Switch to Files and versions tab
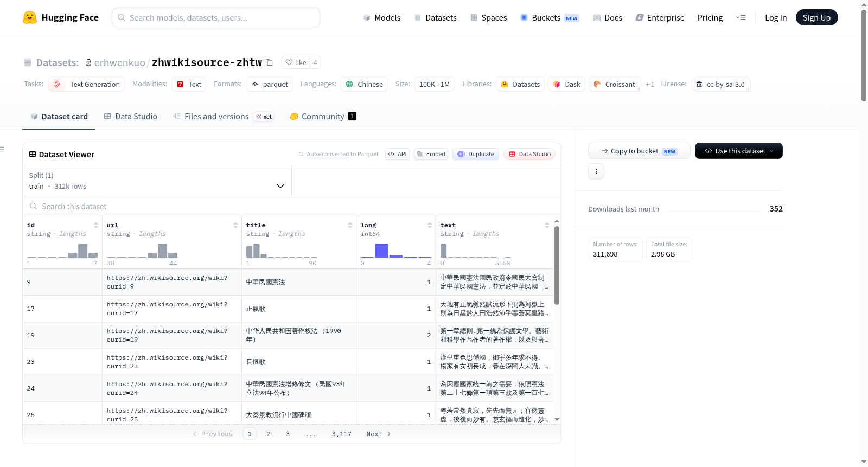868x467 pixels. (223, 117)
